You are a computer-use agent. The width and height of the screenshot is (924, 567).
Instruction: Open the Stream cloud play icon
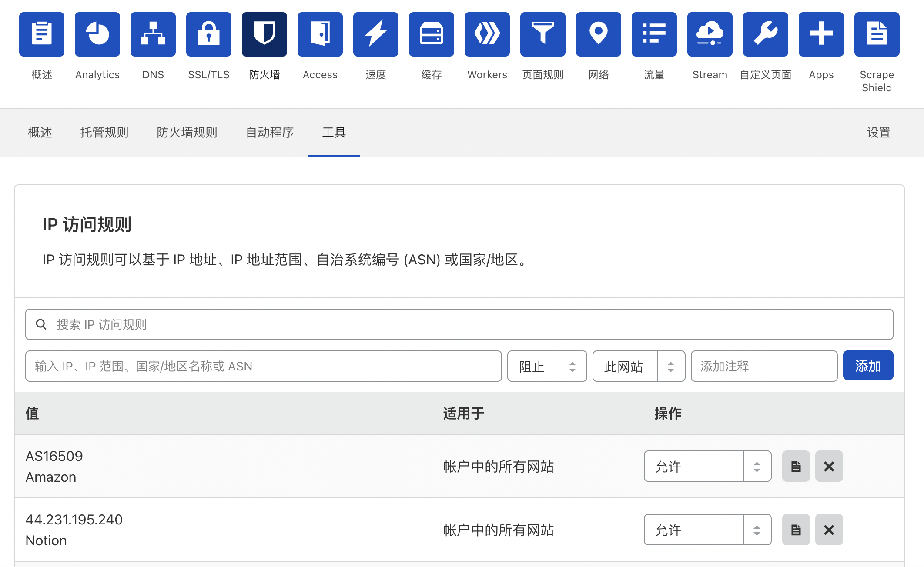[x=710, y=34]
